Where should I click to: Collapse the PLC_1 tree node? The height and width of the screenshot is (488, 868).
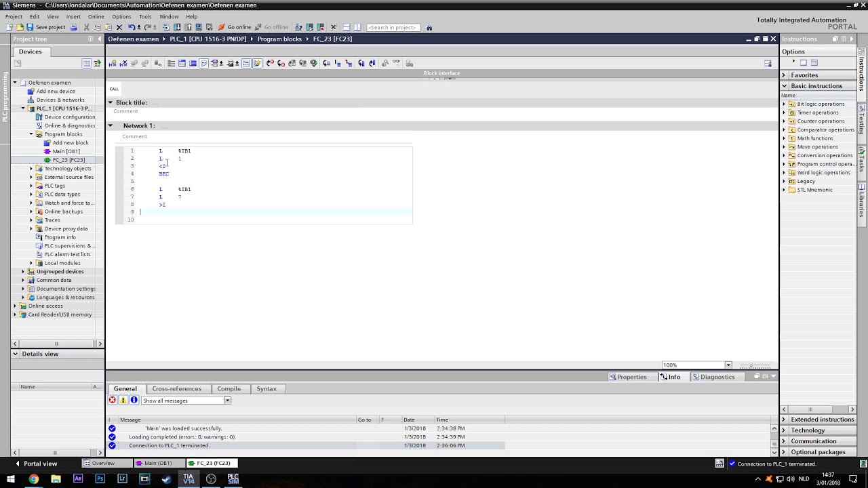click(23, 108)
